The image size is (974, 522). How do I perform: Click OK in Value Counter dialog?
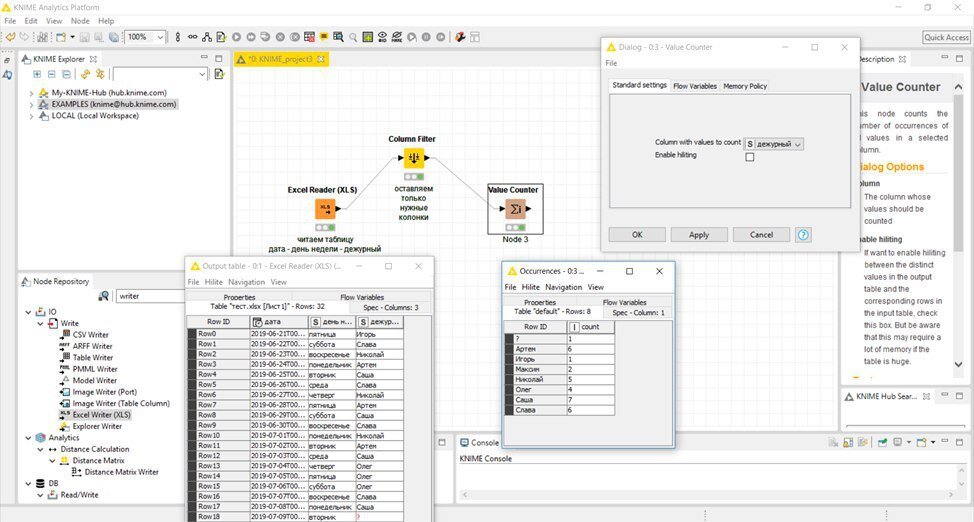(637, 235)
